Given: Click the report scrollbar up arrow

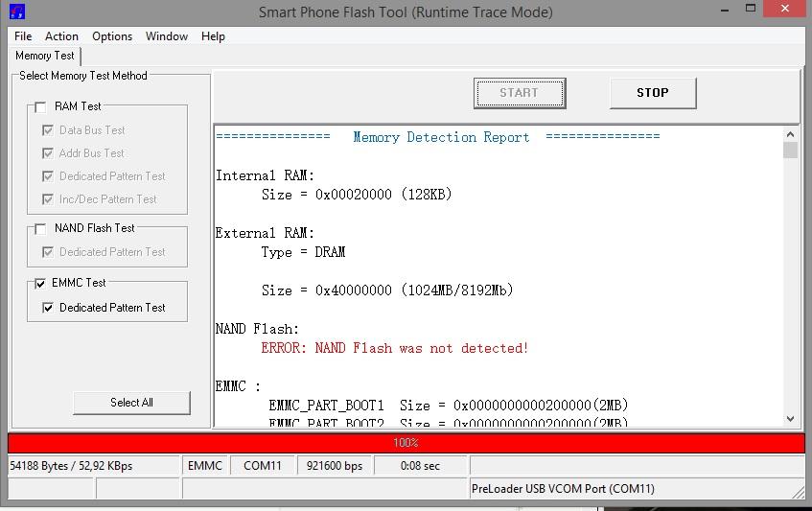Looking at the screenshot, I should click(790, 134).
